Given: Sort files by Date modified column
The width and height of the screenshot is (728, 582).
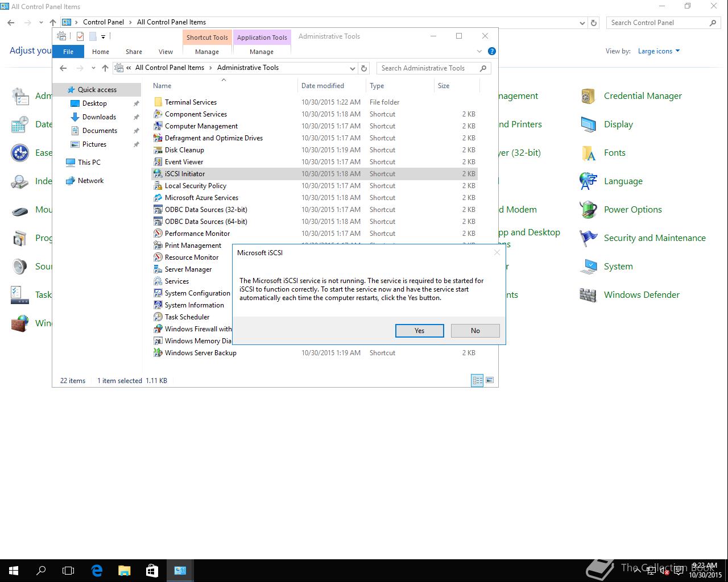Looking at the screenshot, I should (332, 86).
